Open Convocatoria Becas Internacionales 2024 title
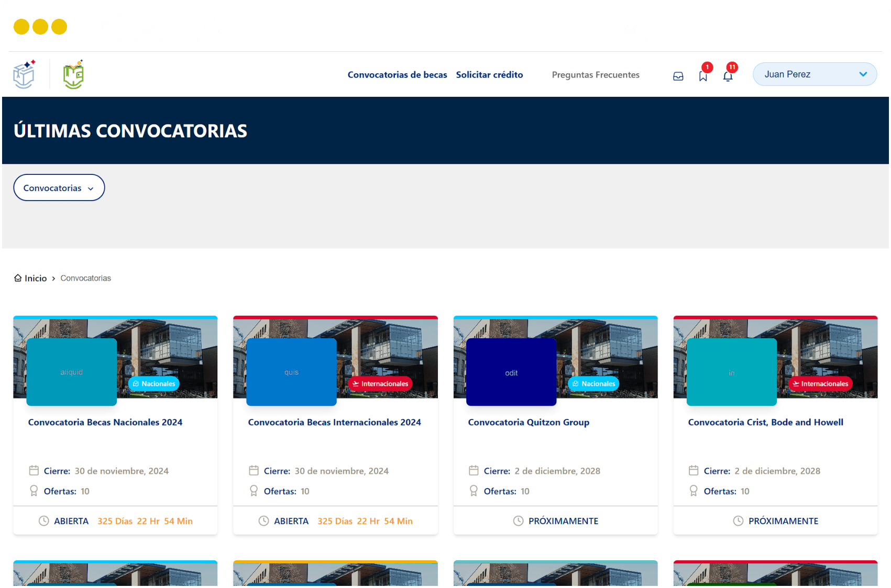Viewport: 891px width, 588px height. coord(335,422)
